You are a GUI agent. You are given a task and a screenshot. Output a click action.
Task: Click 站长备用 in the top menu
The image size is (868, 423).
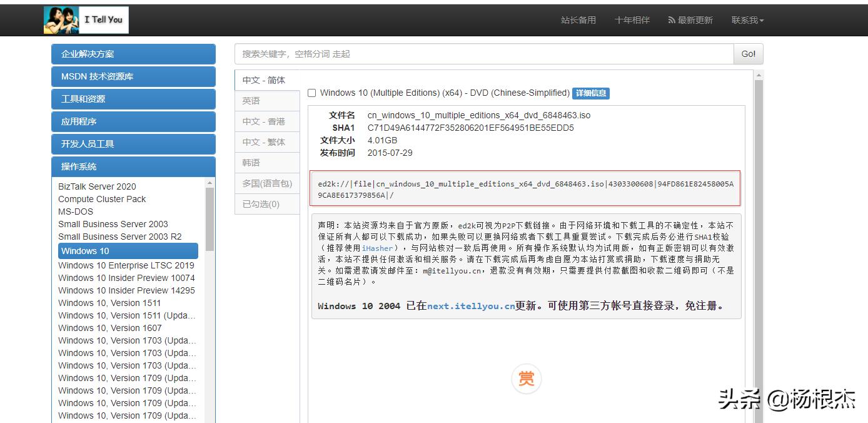coord(578,19)
